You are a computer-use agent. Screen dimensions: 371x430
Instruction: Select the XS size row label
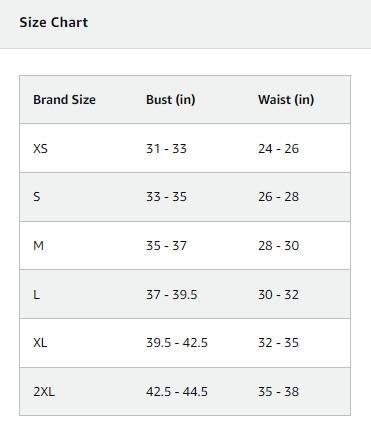coord(40,148)
